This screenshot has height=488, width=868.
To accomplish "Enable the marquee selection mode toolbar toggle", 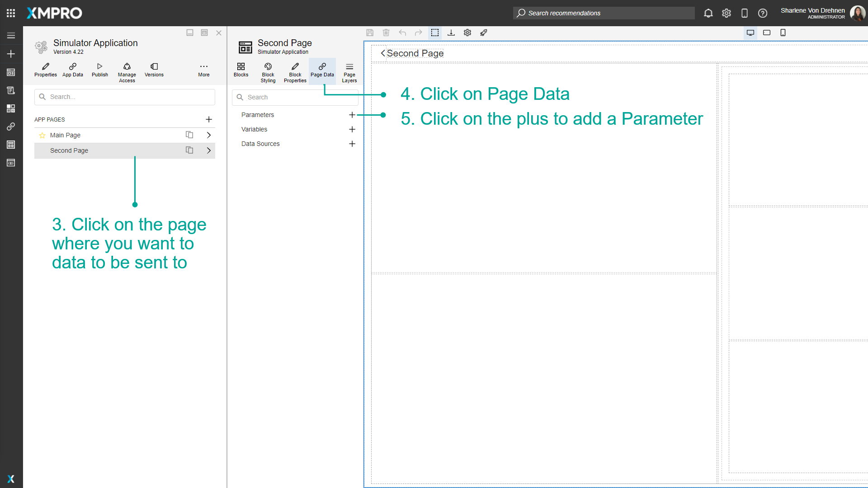I will [x=435, y=33].
